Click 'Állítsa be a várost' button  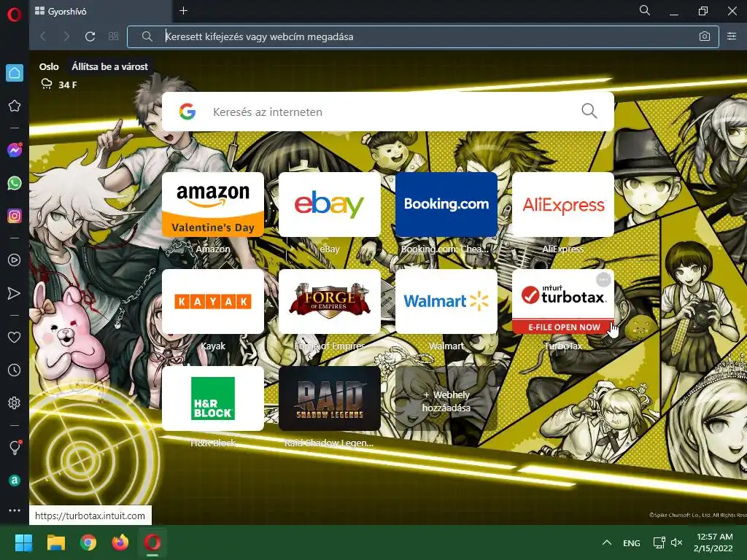(109, 66)
